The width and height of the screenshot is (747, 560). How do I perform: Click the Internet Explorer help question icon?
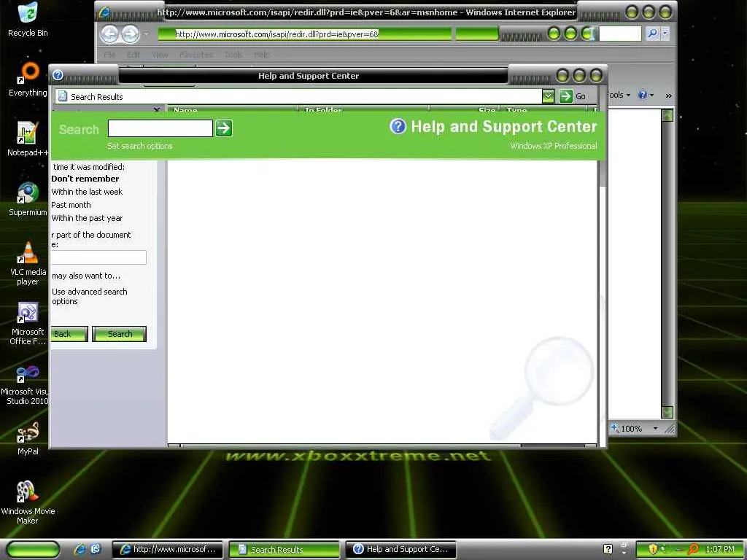click(642, 95)
